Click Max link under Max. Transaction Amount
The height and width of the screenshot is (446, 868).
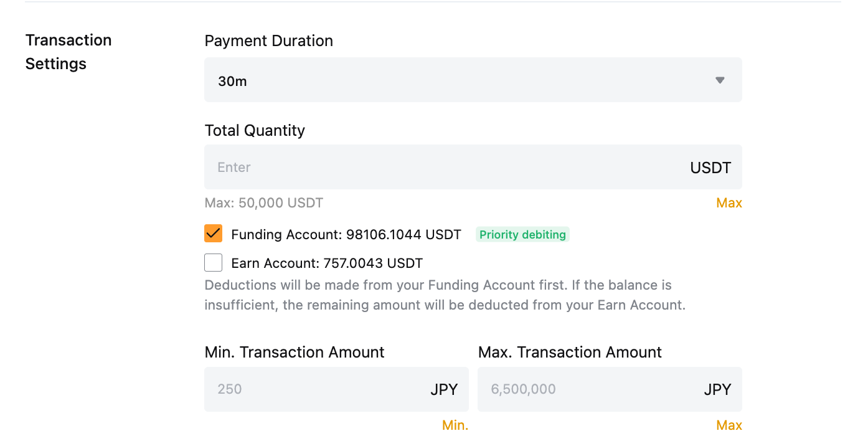729,425
